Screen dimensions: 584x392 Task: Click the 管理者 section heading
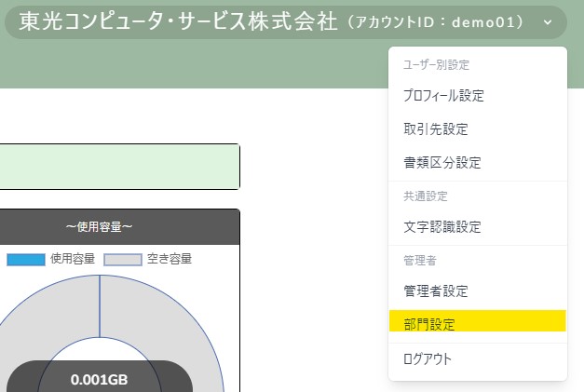(x=418, y=262)
